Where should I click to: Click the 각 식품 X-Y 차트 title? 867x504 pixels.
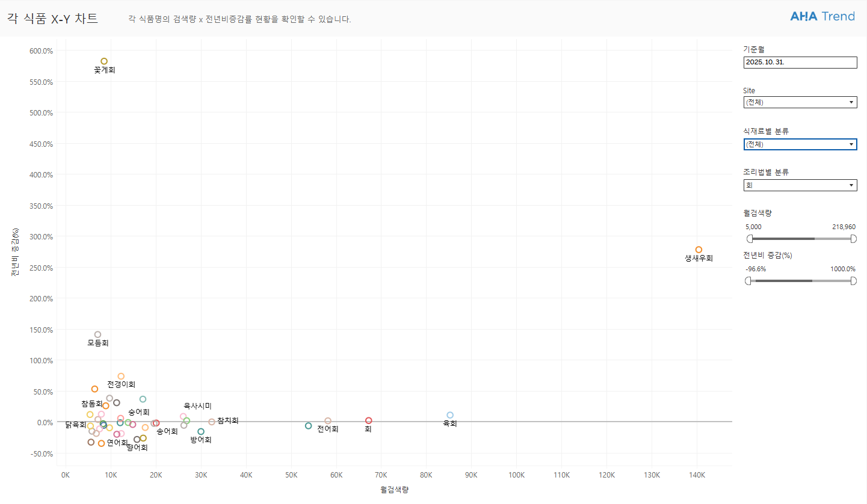pyautogui.click(x=52, y=19)
